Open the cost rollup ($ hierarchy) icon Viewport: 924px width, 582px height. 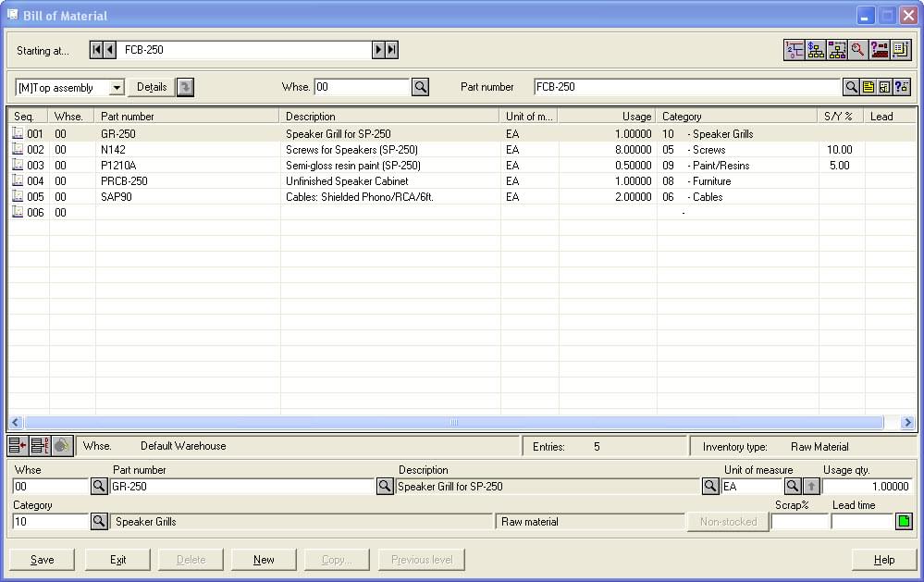(x=815, y=50)
